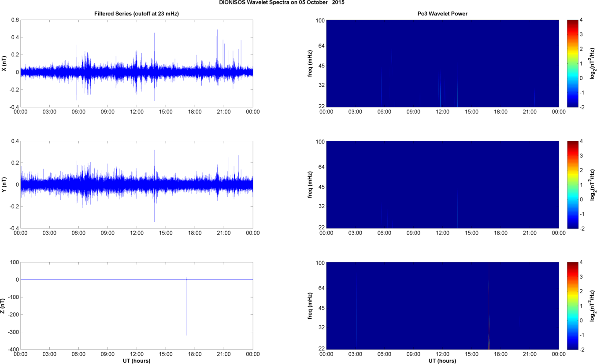Image resolution: width=597 pixels, height=364 pixels.
Task: Select the Y-component filtered series plot
Action: [137, 185]
